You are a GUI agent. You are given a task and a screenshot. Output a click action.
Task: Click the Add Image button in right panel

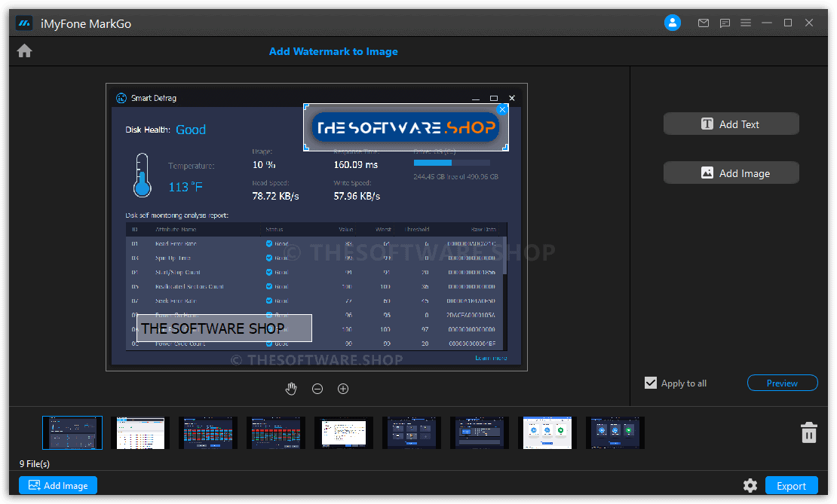click(x=731, y=173)
